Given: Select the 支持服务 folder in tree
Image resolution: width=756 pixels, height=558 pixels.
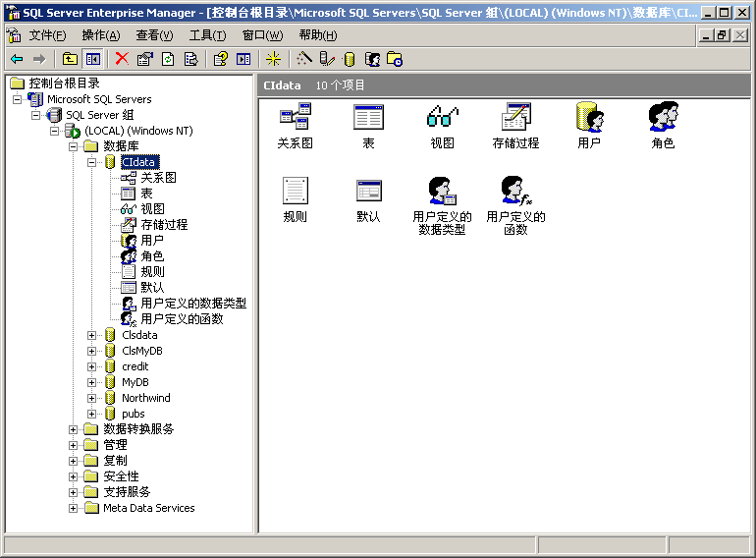Looking at the screenshot, I should (x=127, y=492).
